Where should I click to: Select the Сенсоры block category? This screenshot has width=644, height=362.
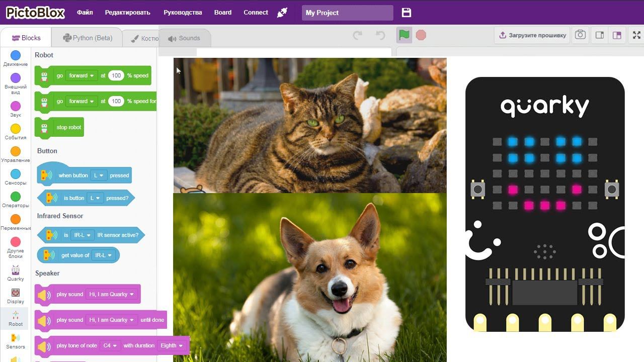pyautogui.click(x=16, y=177)
